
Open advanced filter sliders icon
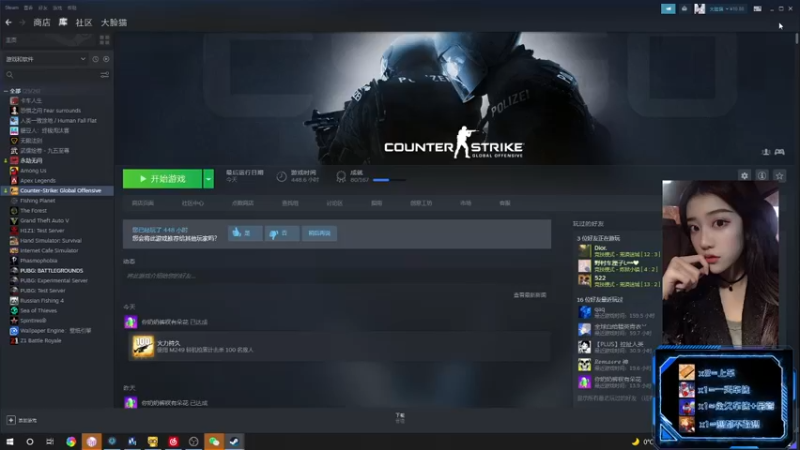click(105, 75)
